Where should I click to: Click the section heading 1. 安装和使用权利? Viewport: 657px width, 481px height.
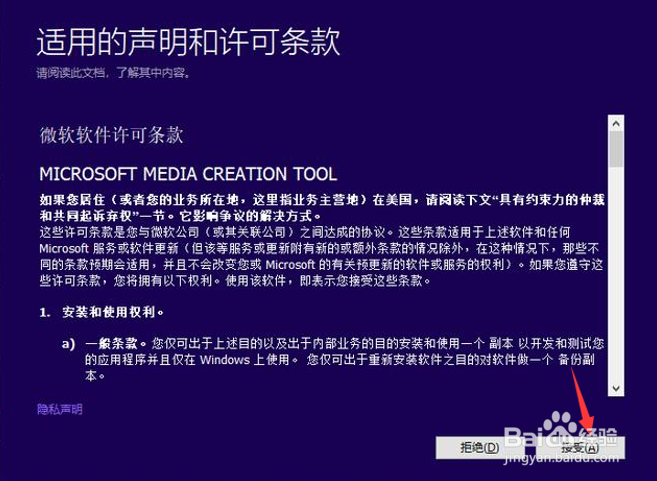pos(102,312)
